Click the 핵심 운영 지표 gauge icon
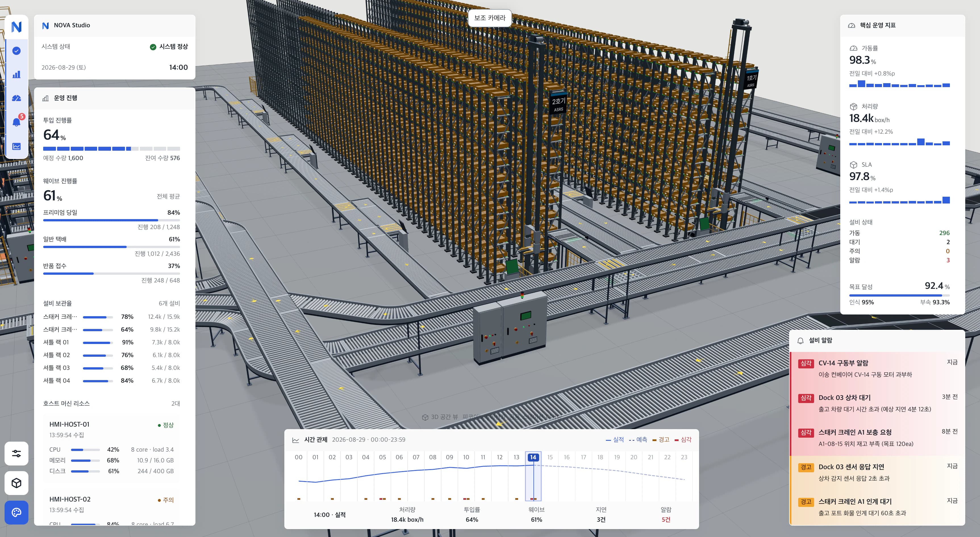Image resolution: width=980 pixels, height=537 pixels. [852, 26]
